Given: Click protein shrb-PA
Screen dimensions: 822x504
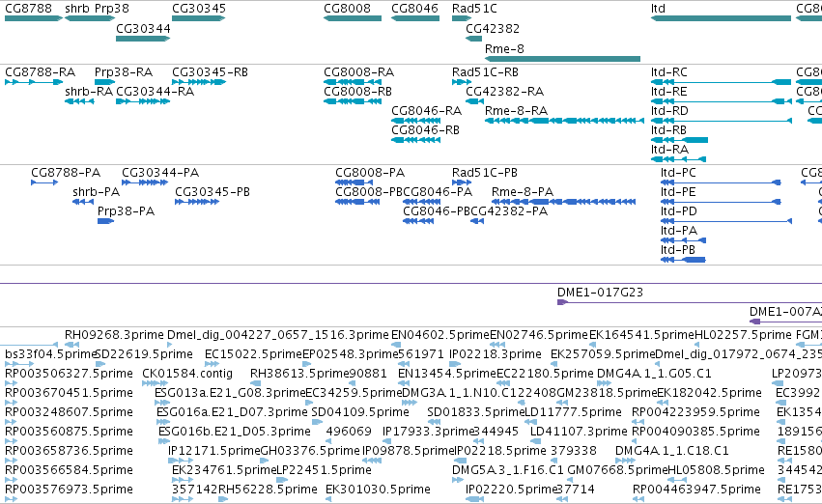Looking at the screenshot, I should coord(83,202).
